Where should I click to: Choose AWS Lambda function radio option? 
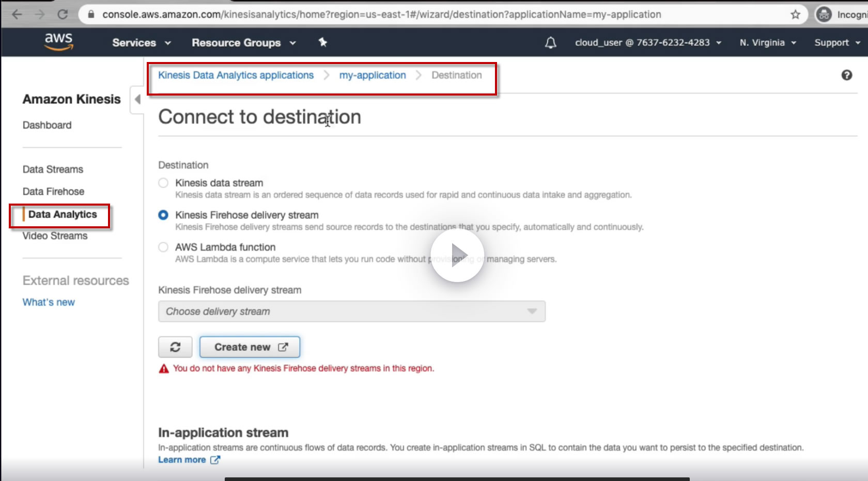pyautogui.click(x=163, y=247)
